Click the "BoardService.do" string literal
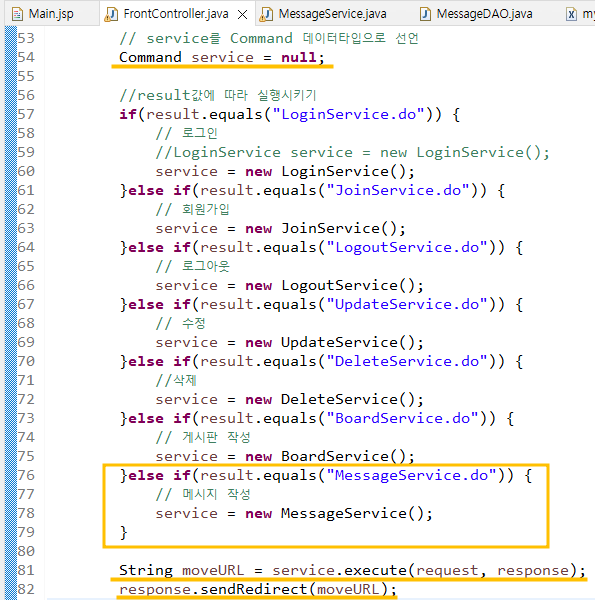This screenshot has height=600, width=595. (x=402, y=418)
